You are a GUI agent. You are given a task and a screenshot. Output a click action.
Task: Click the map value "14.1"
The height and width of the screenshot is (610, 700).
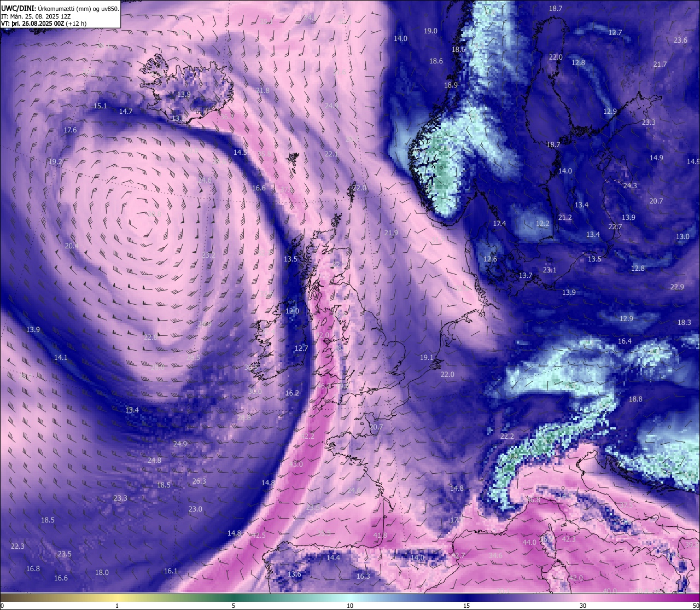[x=61, y=358]
